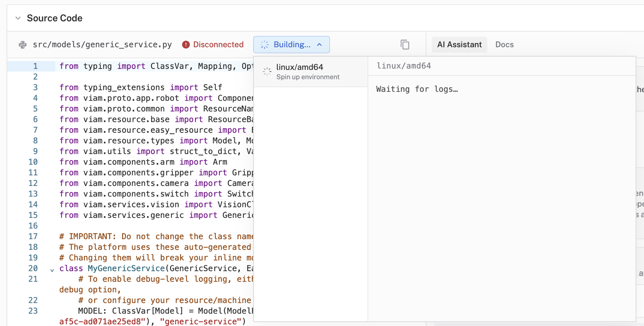Click typing_extensions on line 3

[x=124, y=87]
